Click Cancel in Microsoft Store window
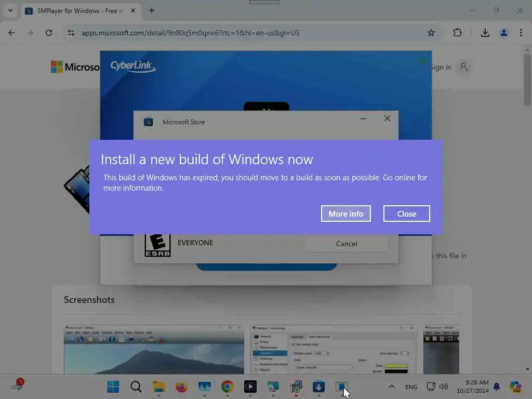This screenshot has height=399, width=532. (347, 244)
